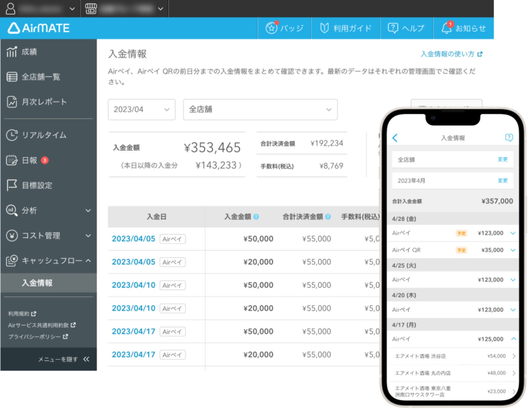
Task: Open the お知らせ notification bell
Action: pos(447,28)
